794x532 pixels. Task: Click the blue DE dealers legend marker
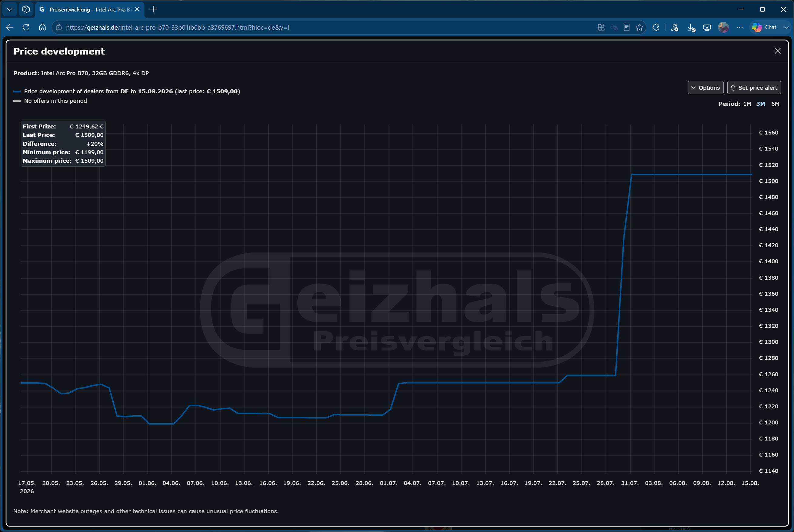[17, 91]
